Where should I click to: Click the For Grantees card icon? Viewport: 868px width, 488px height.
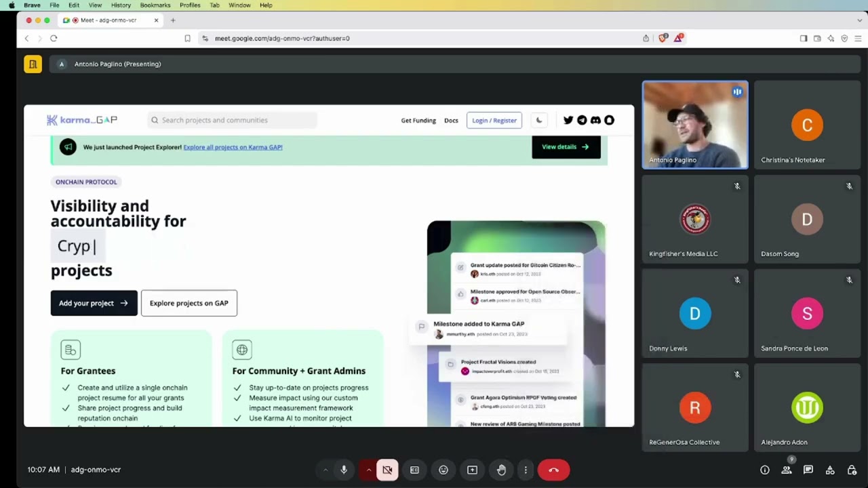pos(71,350)
